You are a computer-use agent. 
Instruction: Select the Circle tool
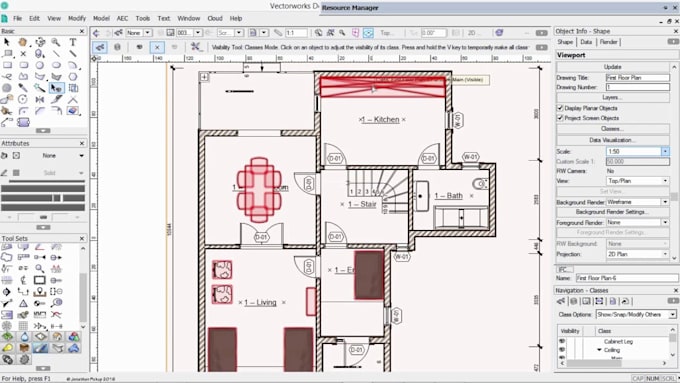tap(40, 65)
